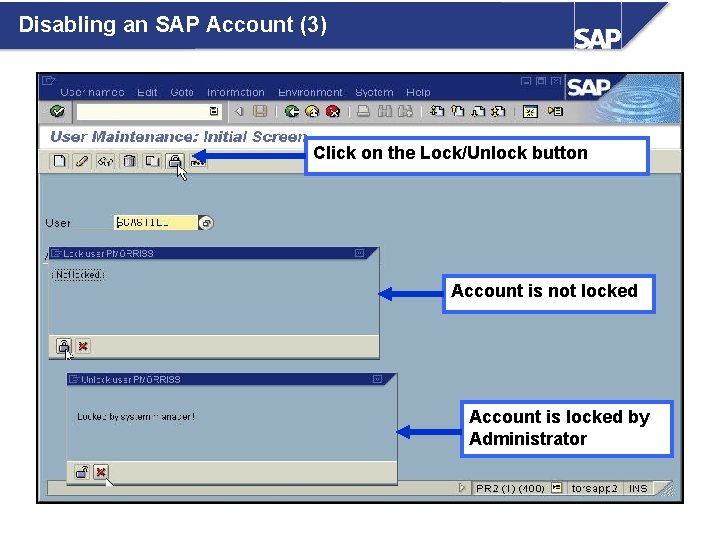Click the Create user blank page icon
720x540 pixels.
(59, 161)
